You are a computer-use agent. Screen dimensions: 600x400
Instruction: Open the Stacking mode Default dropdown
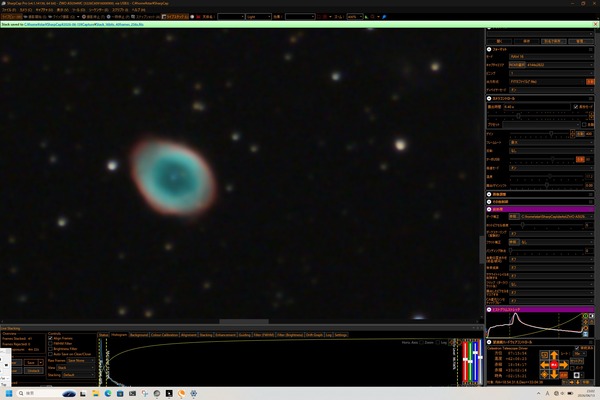click(x=78, y=375)
